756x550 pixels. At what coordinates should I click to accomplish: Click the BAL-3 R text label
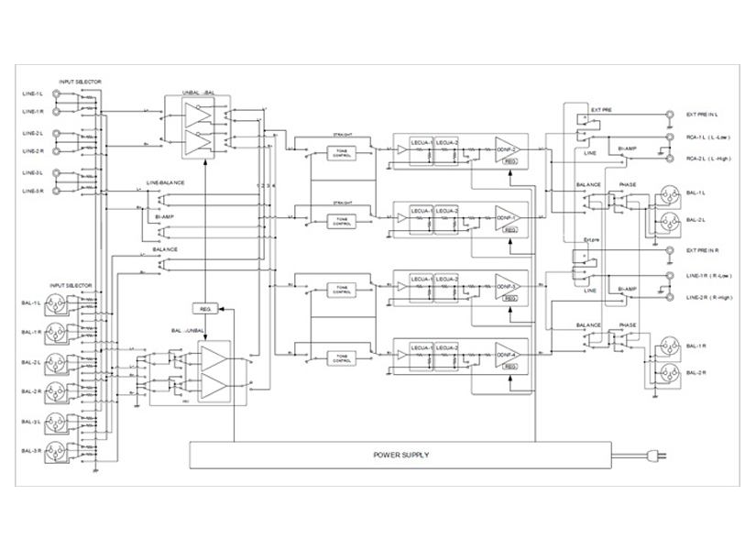pyautogui.click(x=31, y=451)
